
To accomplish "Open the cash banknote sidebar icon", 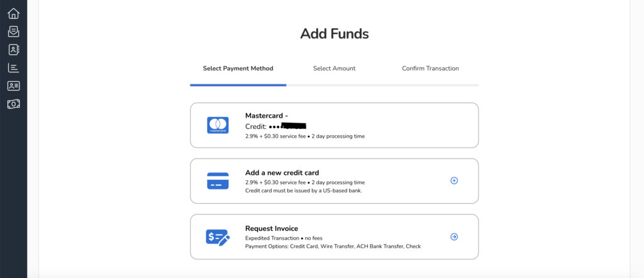I will tap(13, 104).
